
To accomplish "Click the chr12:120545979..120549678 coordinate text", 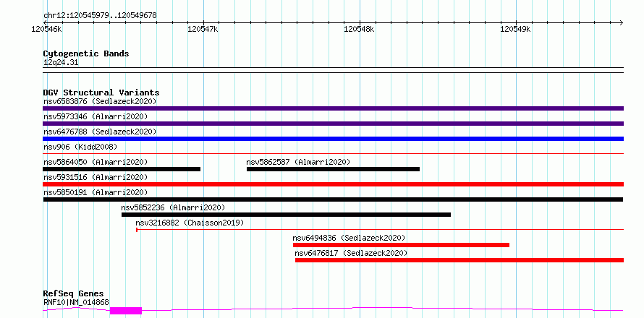I will (x=100, y=16).
